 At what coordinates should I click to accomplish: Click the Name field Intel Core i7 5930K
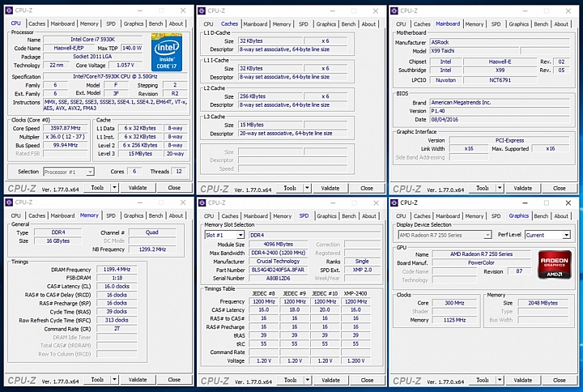click(92, 40)
